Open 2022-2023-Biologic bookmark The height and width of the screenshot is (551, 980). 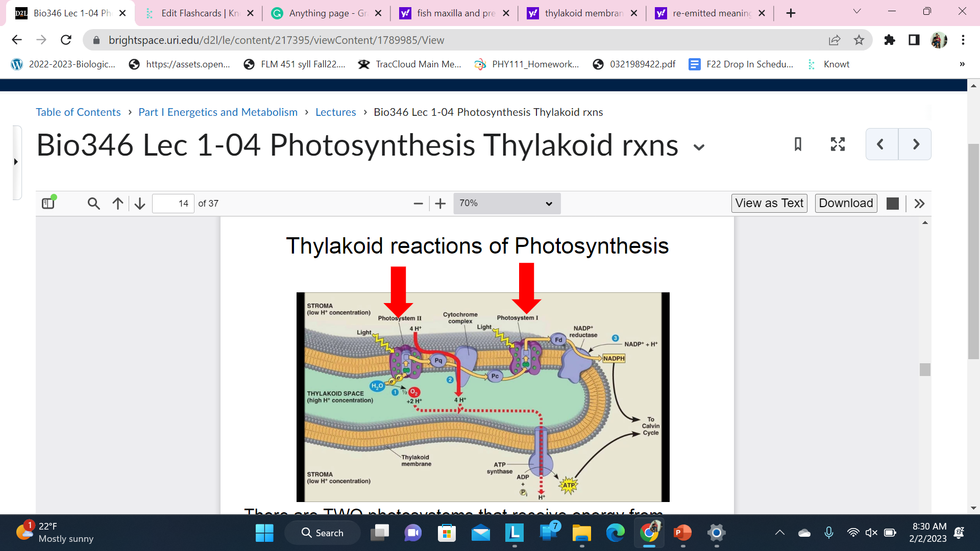pyautogui.click(x=63, y=64)
